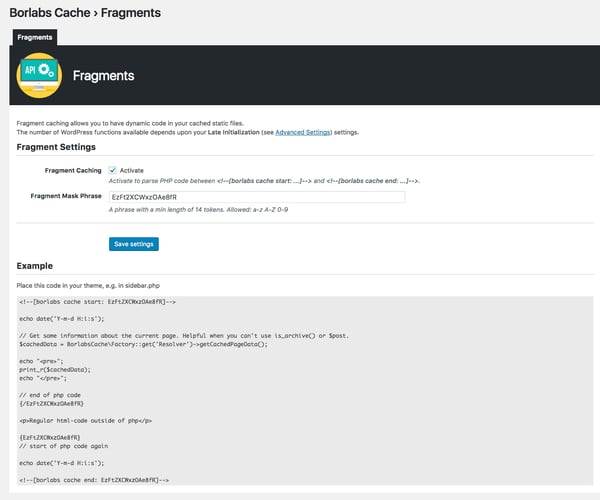Click the '$cachedData = BorlabsCache' code line
600x500 pixels.
pos(143,344)
